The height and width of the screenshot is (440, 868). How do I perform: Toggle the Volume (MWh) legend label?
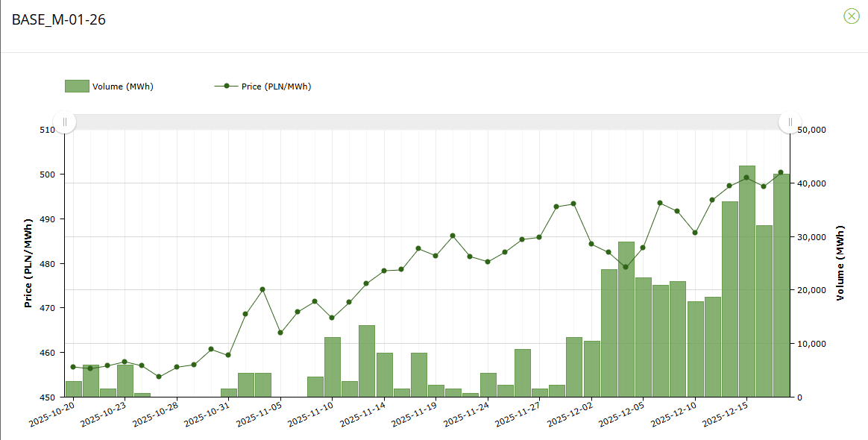pos(122,87)
